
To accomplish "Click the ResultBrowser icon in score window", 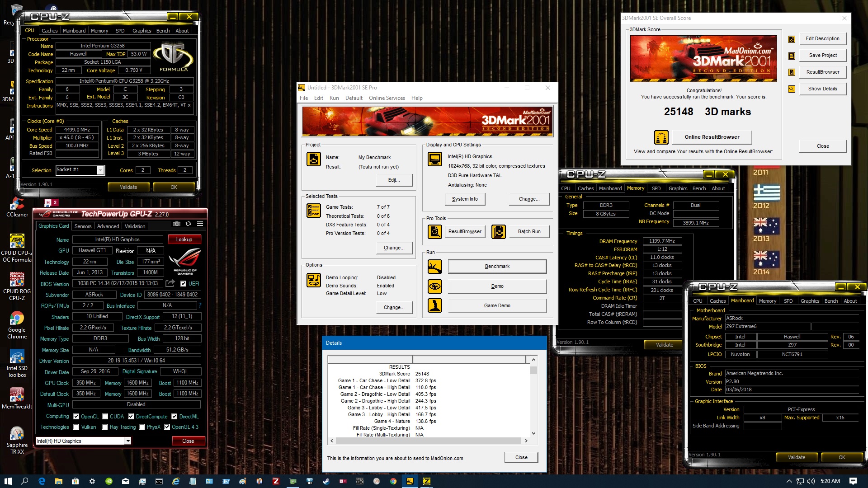I will coord(792,72).
